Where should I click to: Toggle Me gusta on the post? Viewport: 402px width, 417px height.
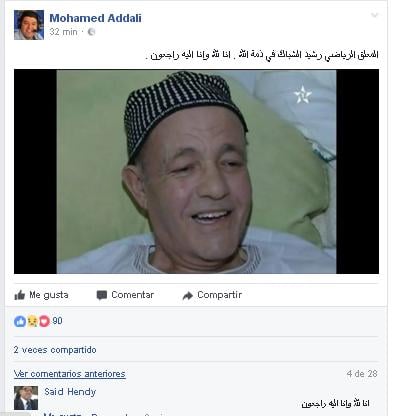tap(41, 295)
